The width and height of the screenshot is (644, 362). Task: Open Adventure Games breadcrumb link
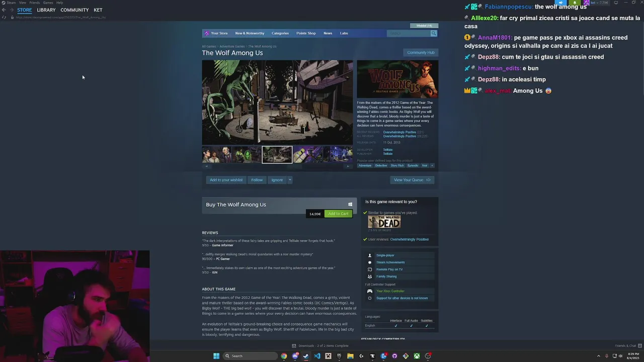click(x=232, y=46)
